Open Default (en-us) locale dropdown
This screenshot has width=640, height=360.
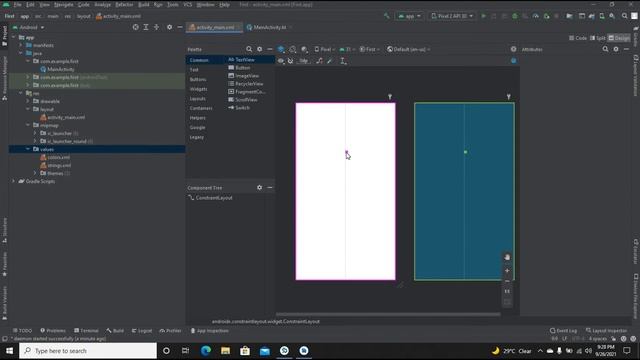pyautogui.click(x=408, y=49)
